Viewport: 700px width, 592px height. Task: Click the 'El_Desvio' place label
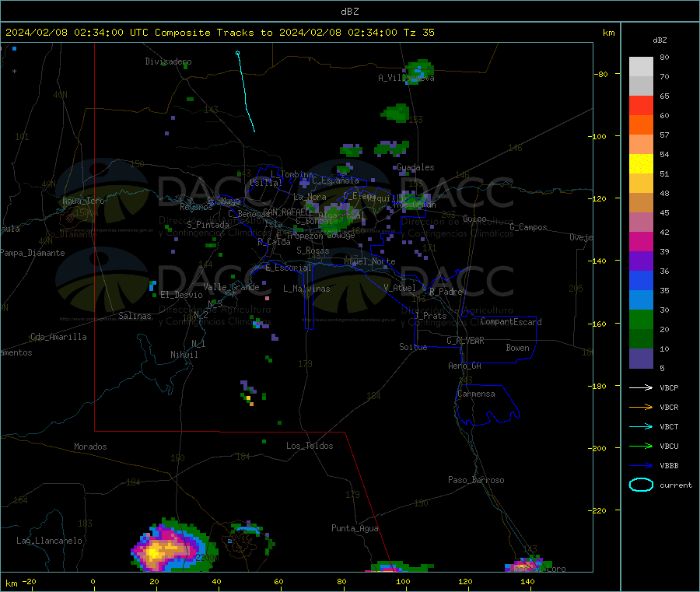[181, 295]
